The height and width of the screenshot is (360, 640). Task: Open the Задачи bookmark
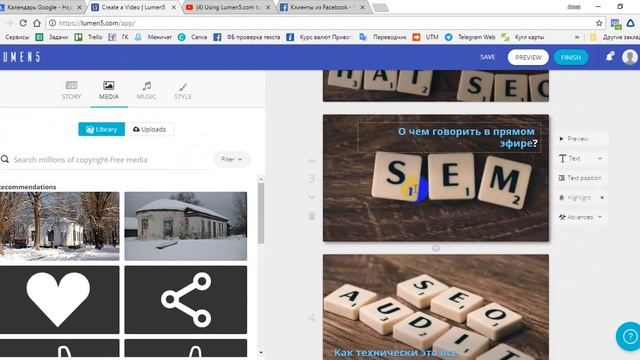point(52,37)
